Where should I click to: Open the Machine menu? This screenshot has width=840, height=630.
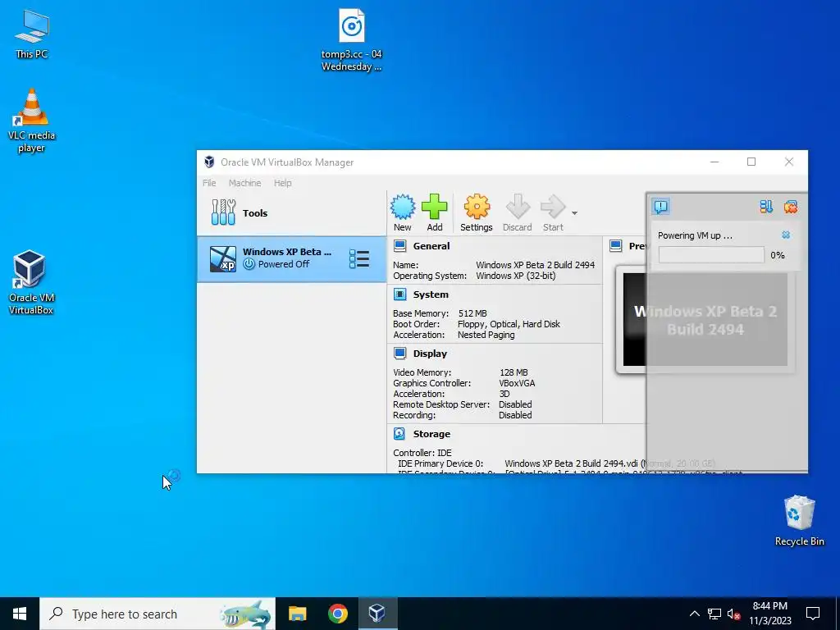[244, 183]
